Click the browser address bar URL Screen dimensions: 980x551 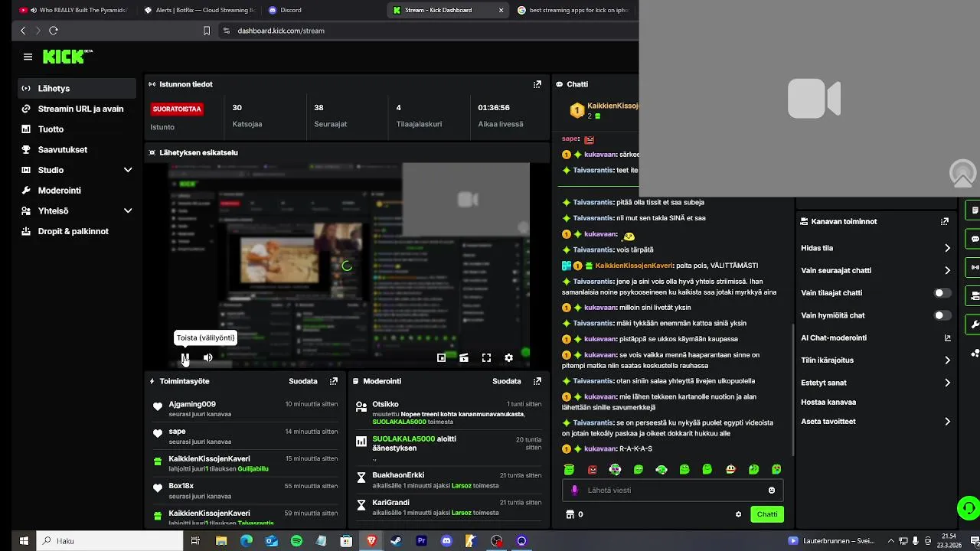[281, 31]
